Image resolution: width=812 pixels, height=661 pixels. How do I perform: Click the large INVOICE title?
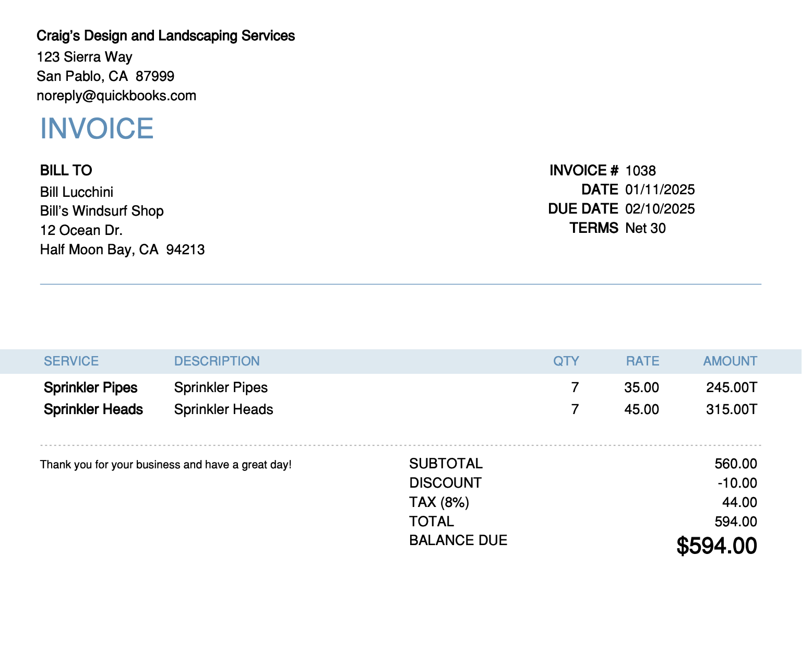coord(97,128)
